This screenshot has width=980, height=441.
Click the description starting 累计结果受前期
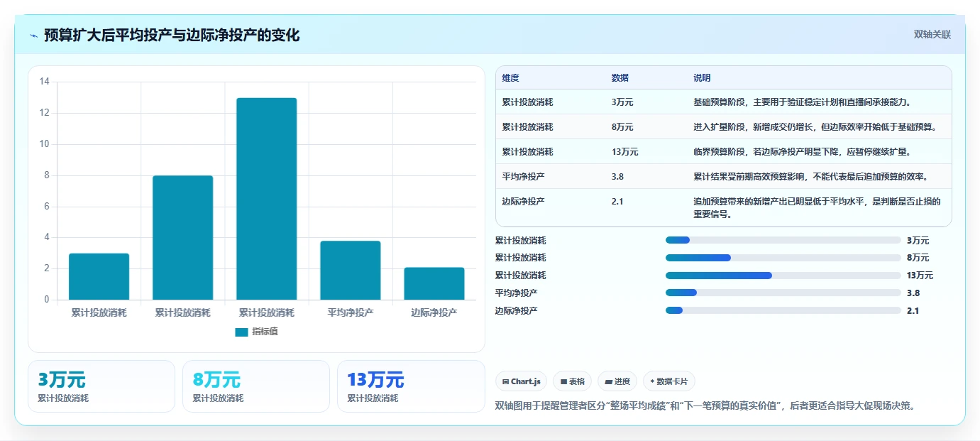pyautogui.click(x=810, y=177)
